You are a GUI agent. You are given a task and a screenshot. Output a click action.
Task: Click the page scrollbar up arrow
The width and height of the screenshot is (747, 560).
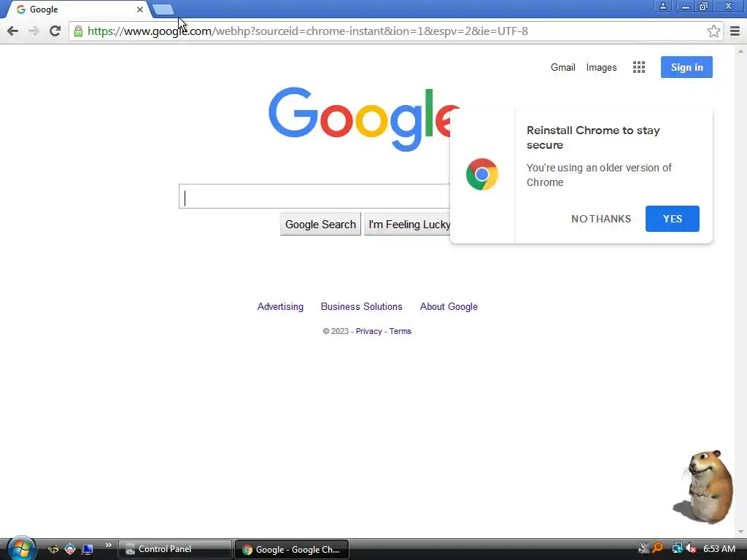[x=740, y=50]
